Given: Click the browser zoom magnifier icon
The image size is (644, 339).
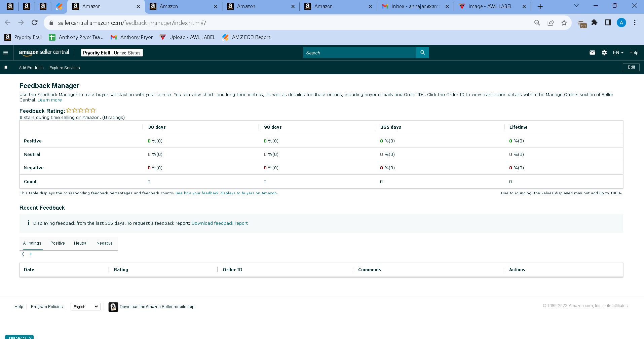Looking at the screenshot, I should 537,23.
